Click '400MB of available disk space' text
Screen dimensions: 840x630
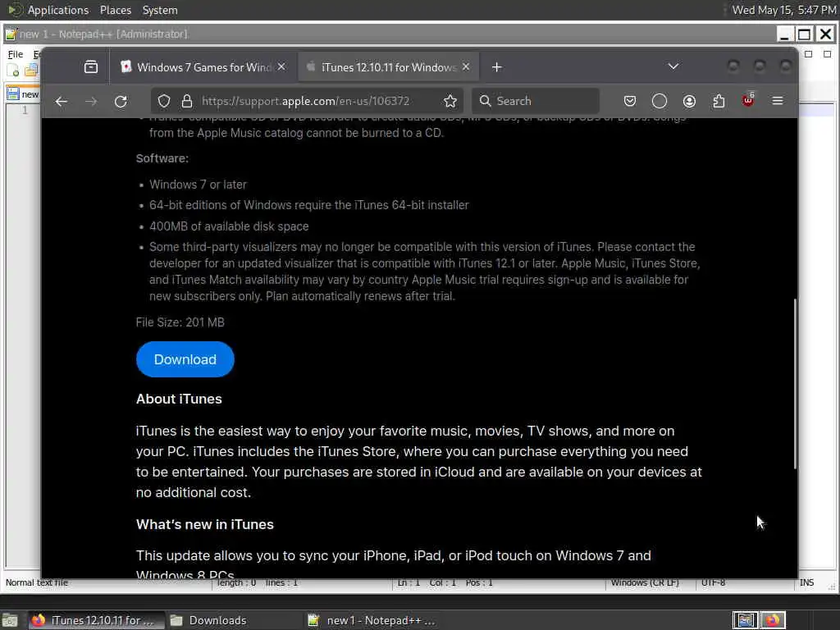(229, 226)
